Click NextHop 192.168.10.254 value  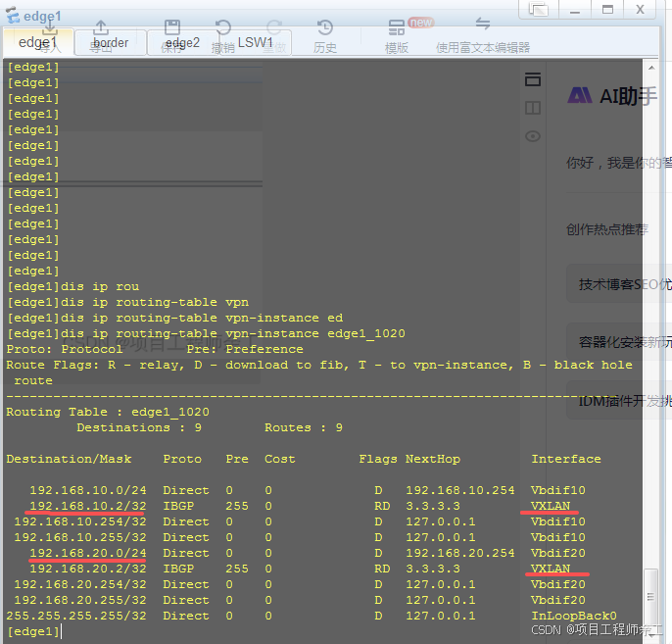click(x=460, y=490)
